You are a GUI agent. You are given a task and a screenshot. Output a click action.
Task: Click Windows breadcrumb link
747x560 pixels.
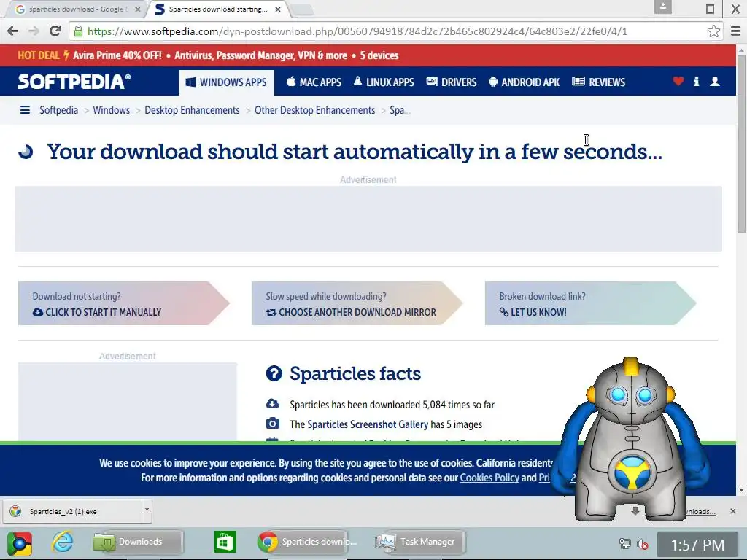coord(112,110)
